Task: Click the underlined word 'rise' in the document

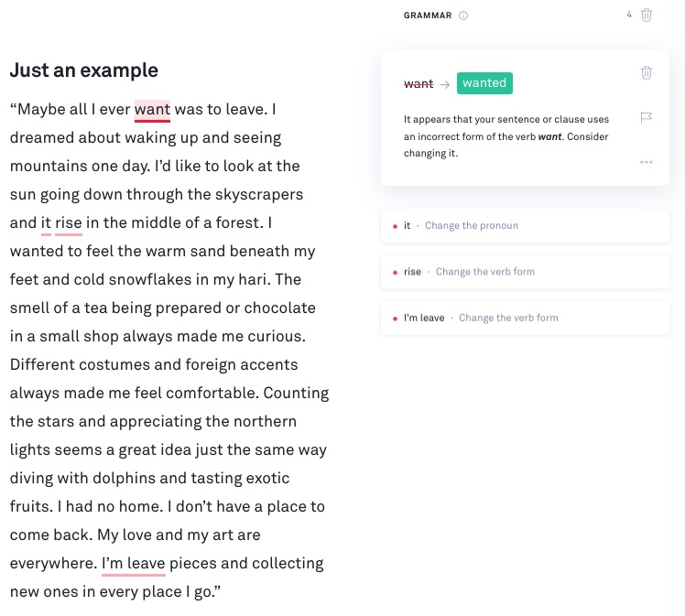Action: (x=69, y=222)
